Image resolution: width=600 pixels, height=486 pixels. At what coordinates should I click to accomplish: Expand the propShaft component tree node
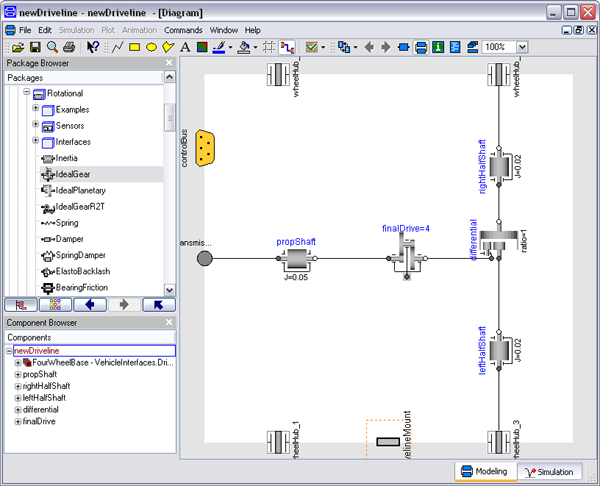[x=17, y=374]
